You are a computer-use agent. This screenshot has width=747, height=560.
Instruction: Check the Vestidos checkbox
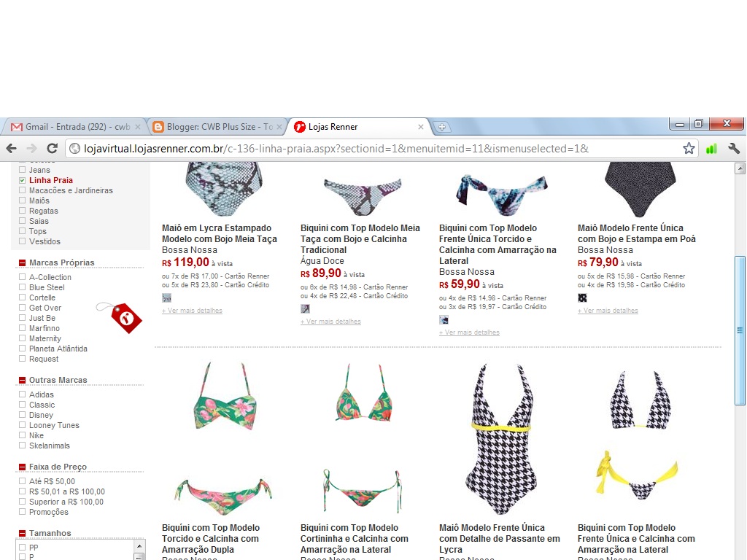pyautogui.click(x=22, y=241)
